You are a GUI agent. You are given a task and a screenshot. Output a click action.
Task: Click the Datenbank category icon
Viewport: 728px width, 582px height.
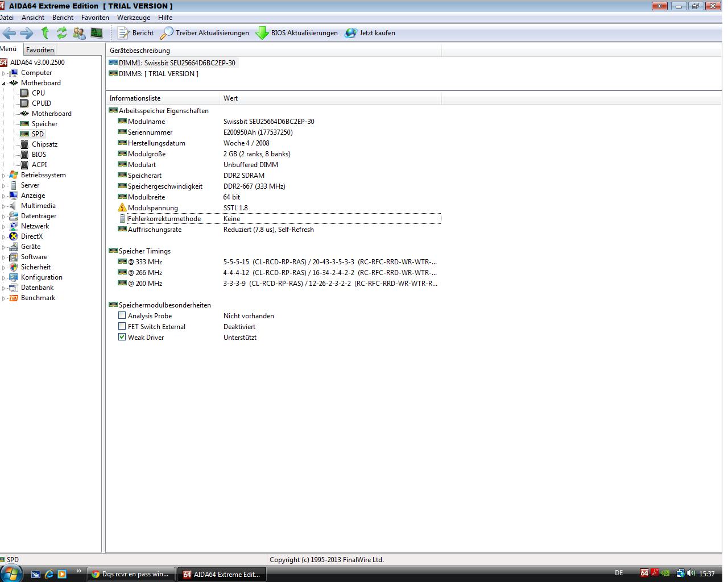[14, 288]
